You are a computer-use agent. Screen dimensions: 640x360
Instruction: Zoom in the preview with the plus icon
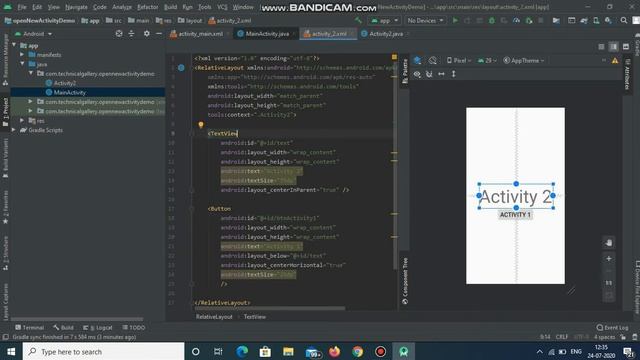point(609,258)
